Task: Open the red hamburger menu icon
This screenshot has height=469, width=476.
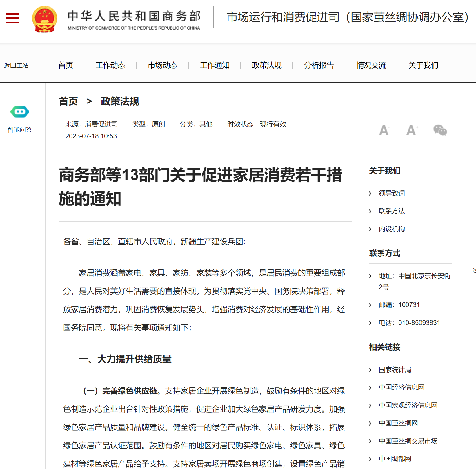Action: (x=12, y=18)
